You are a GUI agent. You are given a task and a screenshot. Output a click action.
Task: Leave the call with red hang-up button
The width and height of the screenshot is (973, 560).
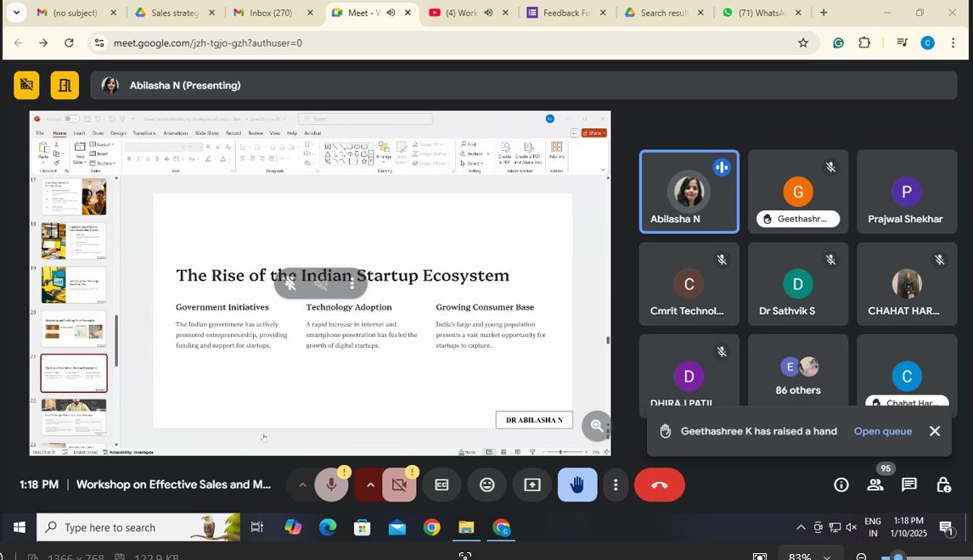point(659,485)
